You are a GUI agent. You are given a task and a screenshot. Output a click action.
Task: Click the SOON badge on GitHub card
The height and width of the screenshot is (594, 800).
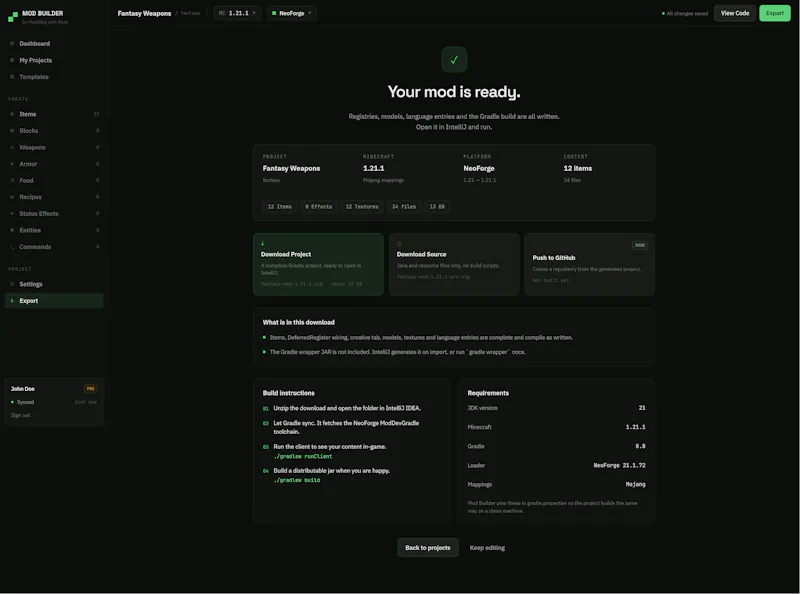pyautogui.click(x=639, y=245)
